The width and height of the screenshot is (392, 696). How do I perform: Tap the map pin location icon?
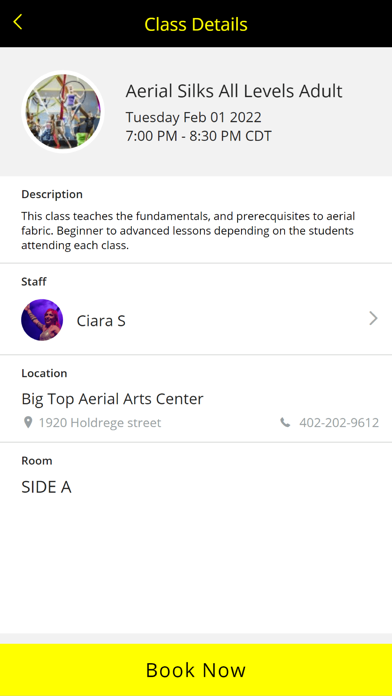(x=28, y=423)
